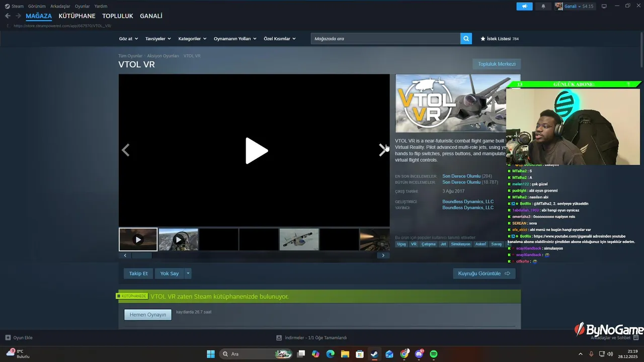
Task: Select the Uçuş tag
Action: click(x=401, y=244)
